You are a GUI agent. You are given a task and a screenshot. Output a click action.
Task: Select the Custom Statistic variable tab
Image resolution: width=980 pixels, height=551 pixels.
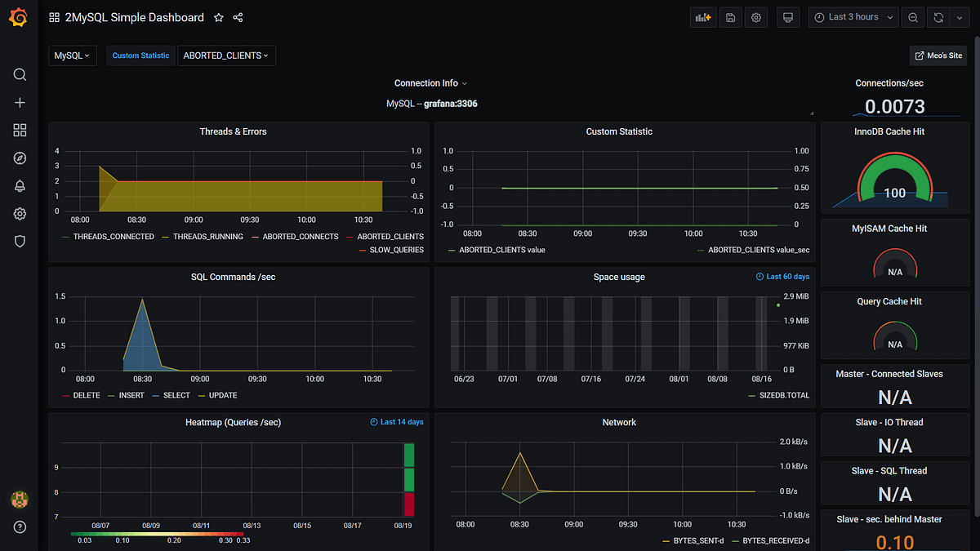point(140,56)
